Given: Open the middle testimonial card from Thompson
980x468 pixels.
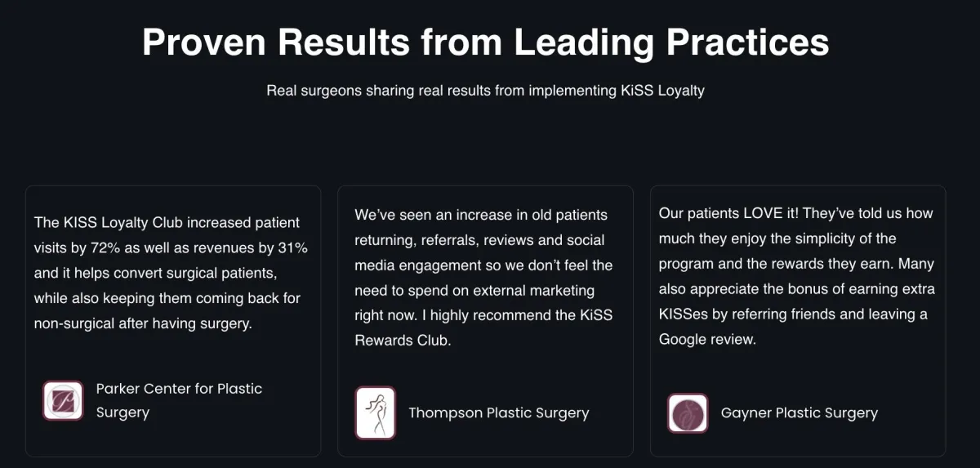Looking at the screenshot, I should tap(485, 321).
